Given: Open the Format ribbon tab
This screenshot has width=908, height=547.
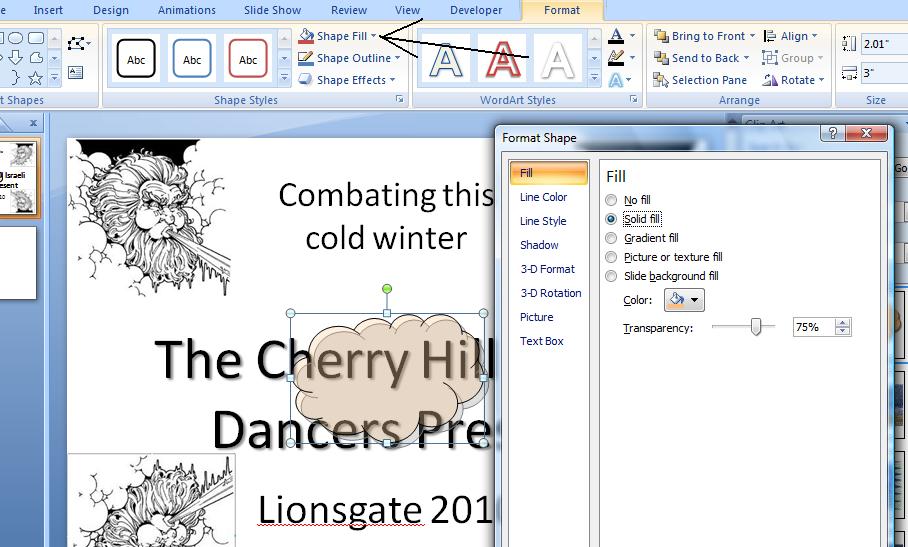Looking at the screenshot, I should (x=562, y=10).
